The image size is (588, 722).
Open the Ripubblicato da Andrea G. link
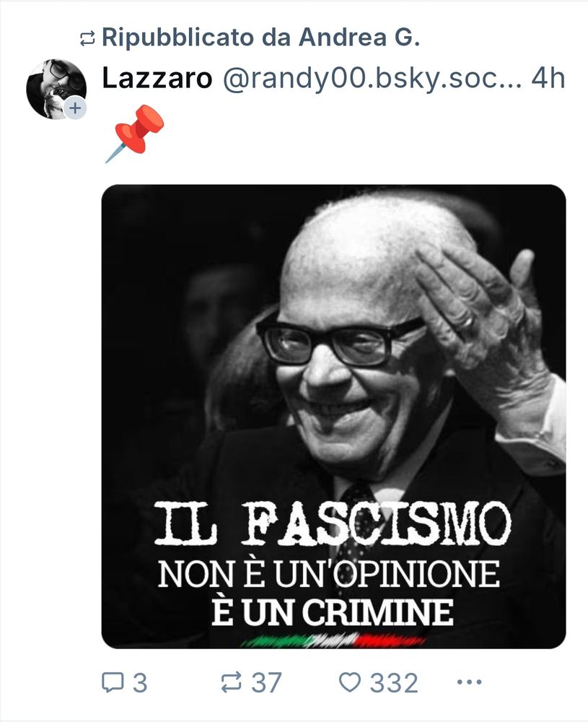(x=261, y=38)
